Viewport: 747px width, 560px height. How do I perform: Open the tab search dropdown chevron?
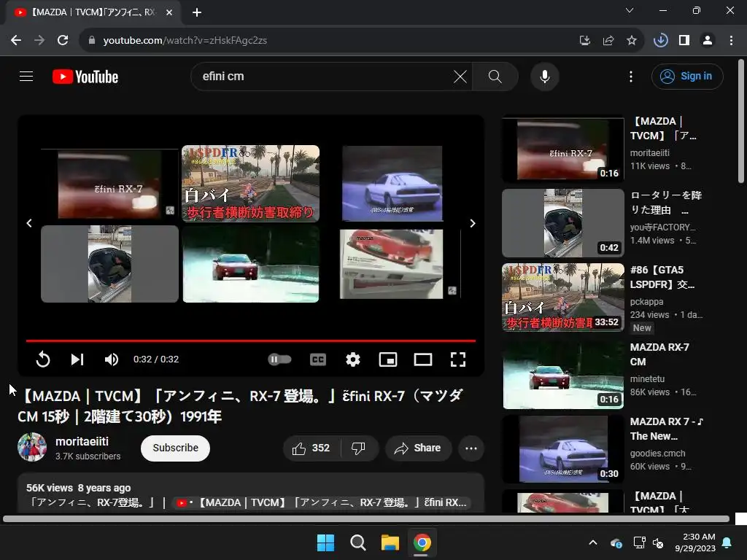[630, 10]
